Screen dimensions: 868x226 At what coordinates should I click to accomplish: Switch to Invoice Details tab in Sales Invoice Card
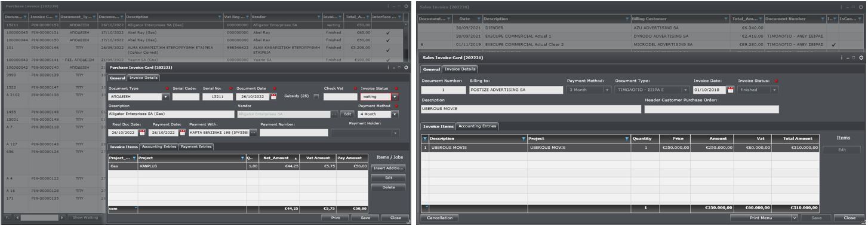[460, 69]
